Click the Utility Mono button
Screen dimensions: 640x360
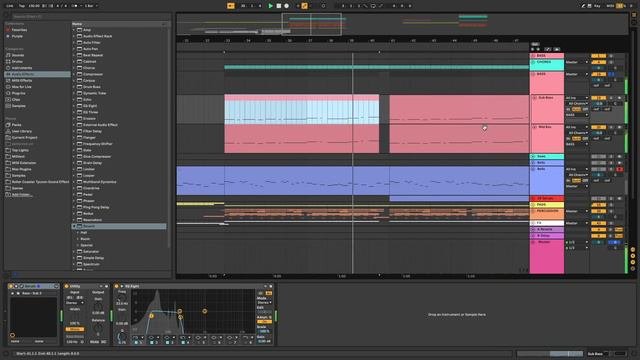pos(75,329)
